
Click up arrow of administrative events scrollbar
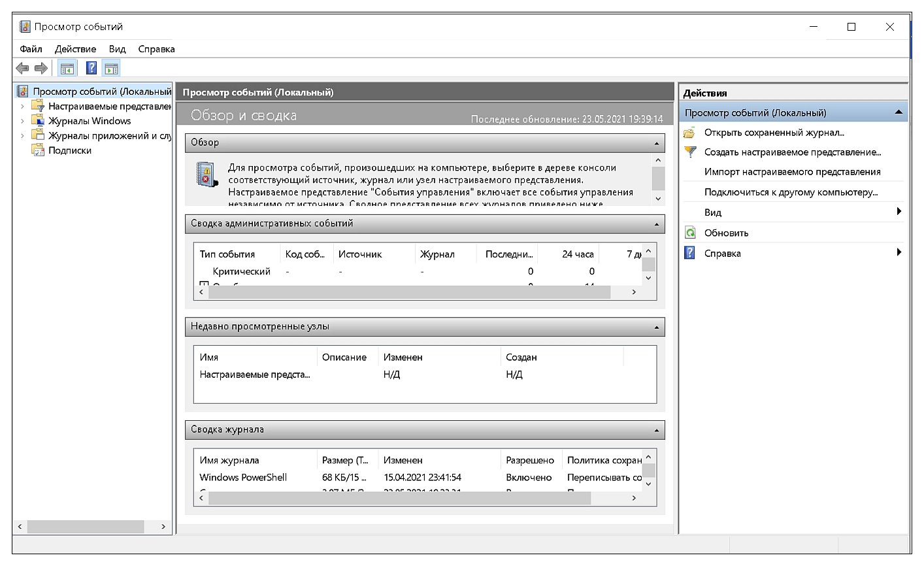648,251
